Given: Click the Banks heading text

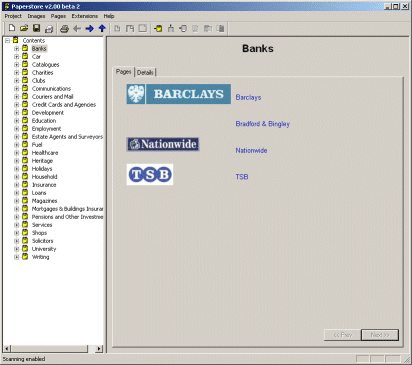Looking at the screenshot, I should [x=258, y=49].
